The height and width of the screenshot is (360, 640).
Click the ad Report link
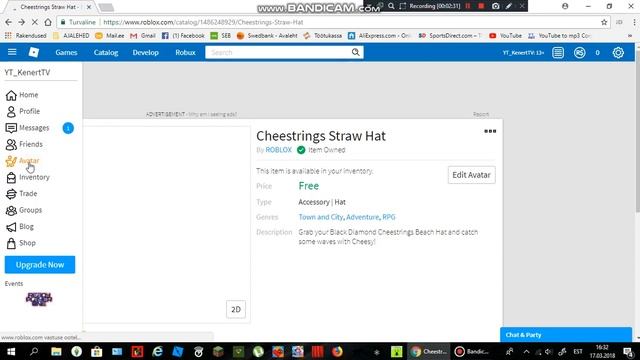(481, 114)
